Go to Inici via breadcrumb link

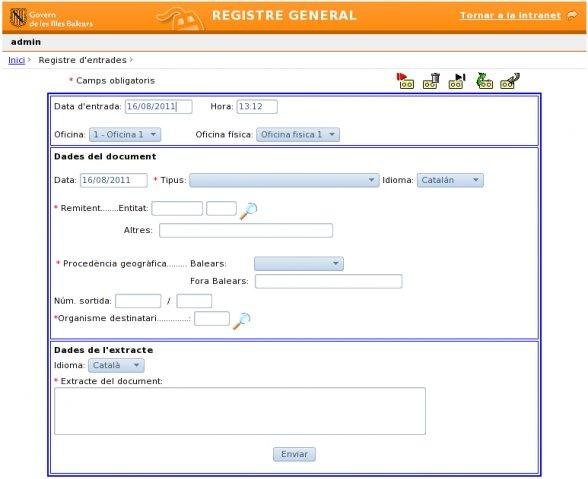(x=16, y=60)
